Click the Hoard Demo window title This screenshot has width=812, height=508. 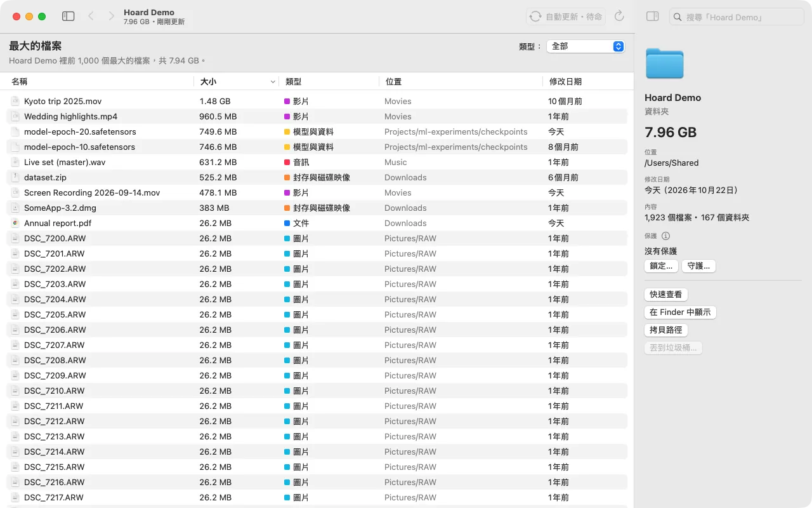click(x=149, y=12)
